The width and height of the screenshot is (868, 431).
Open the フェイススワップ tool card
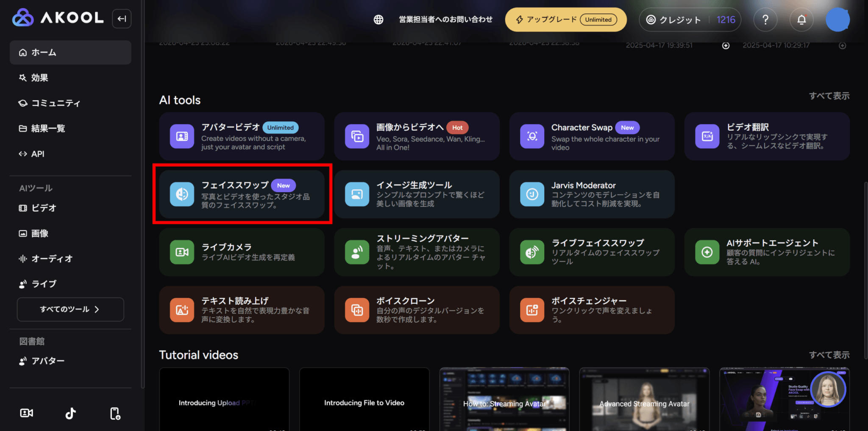click(242, 194)
